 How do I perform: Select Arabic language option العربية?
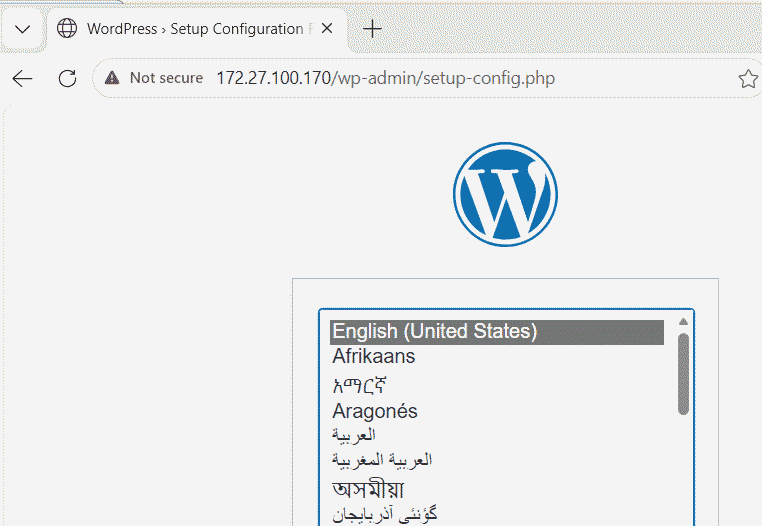point(497,435)
